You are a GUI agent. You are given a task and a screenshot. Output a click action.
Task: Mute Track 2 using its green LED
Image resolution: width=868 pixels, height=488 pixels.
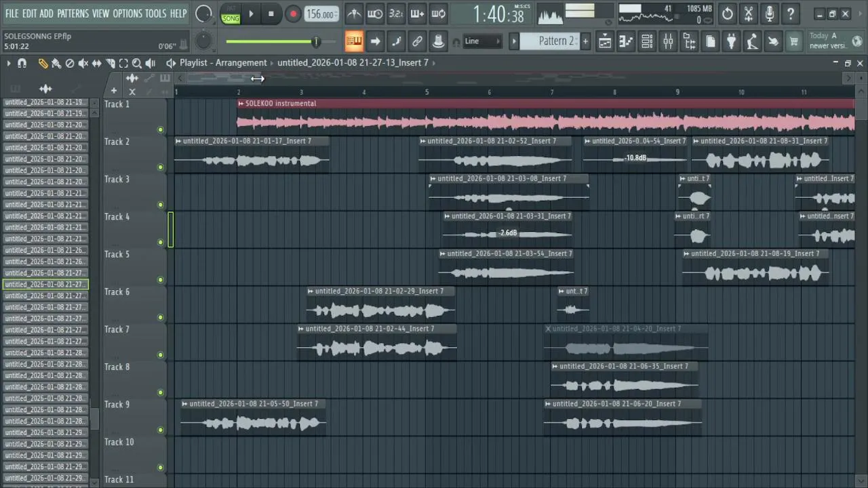(x=161, y=167)
